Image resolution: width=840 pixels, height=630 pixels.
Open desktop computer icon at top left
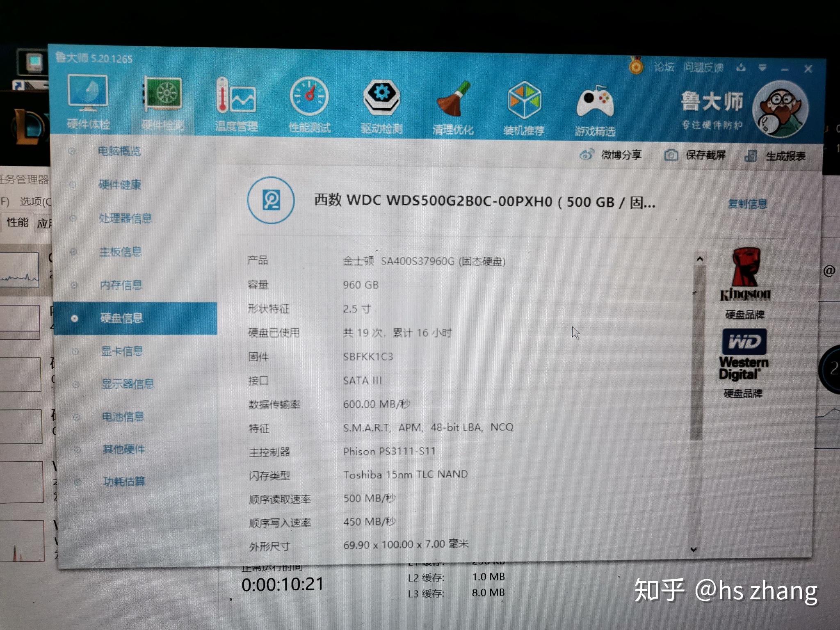[34, 63]
